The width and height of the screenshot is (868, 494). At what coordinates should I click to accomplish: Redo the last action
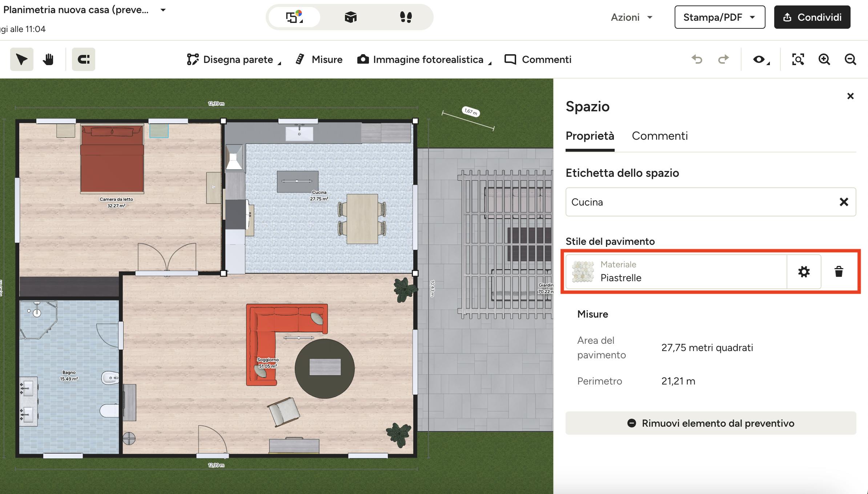[724, 59]
